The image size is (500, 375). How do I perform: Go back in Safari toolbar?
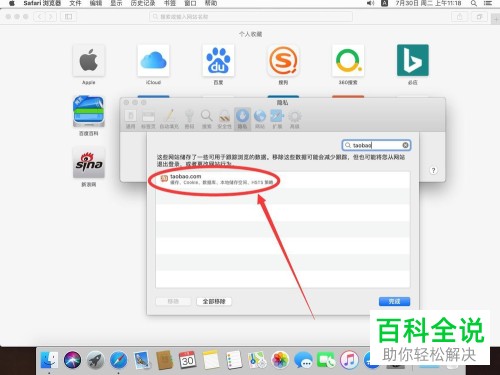[40, 16]
